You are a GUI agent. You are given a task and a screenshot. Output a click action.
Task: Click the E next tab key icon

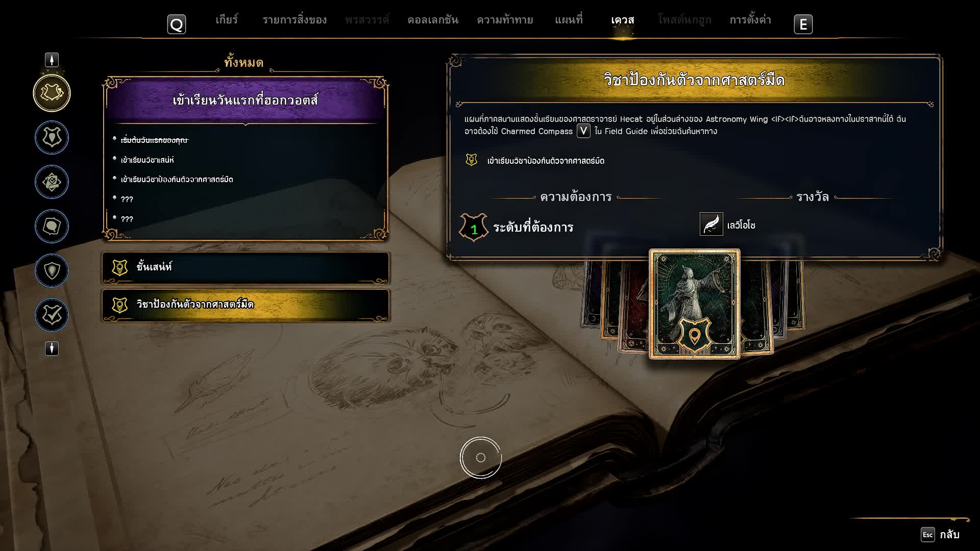coord(803,24)
